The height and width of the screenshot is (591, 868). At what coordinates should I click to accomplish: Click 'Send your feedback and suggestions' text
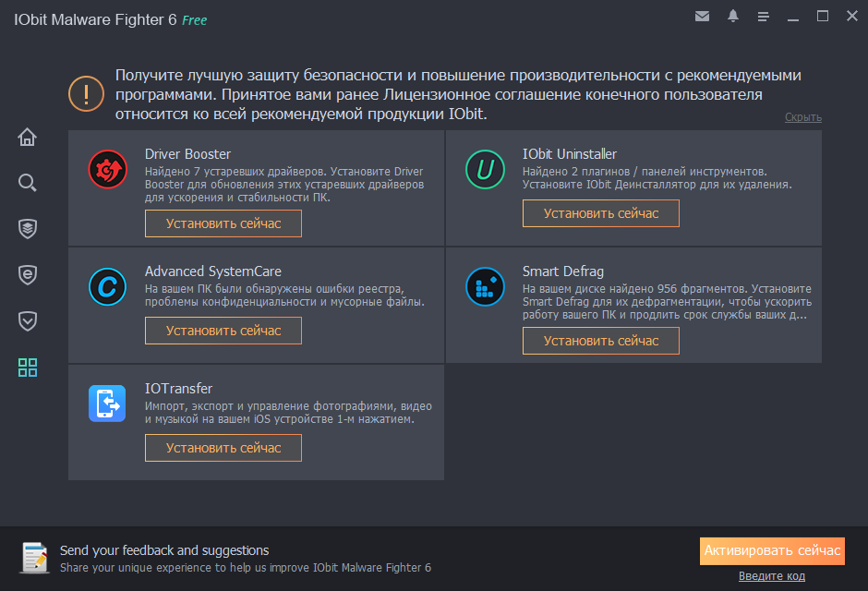(x=164, y=550)
